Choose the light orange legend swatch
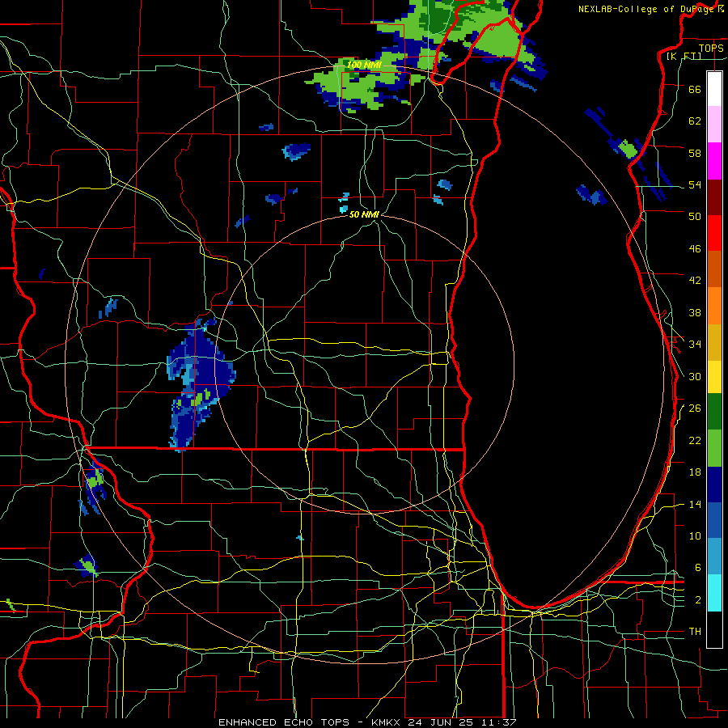The width and height of the screenshot is (728, 728). 714,305
